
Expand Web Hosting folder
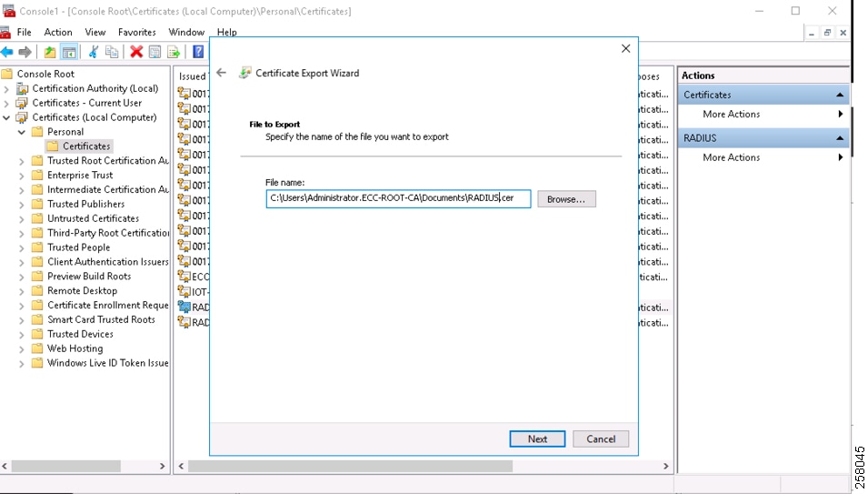click(x=22, y=349)
